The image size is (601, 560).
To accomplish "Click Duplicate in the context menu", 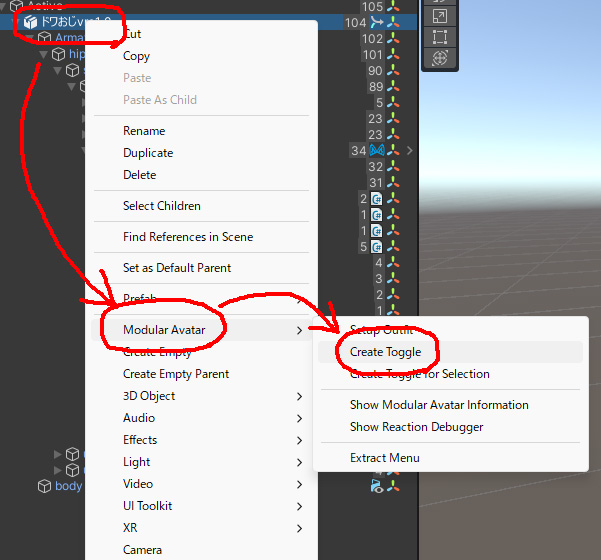I will 148,153.
